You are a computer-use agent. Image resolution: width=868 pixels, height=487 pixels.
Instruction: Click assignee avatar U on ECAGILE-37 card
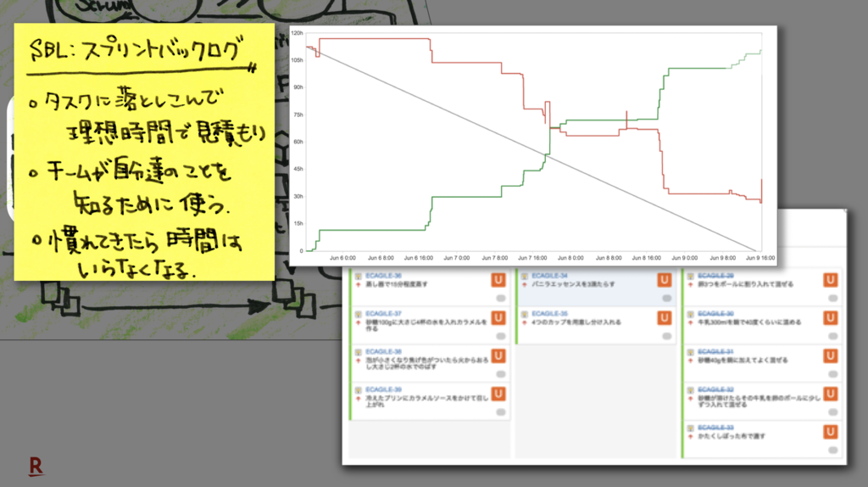pyautogui.click(x=498, y=318)
